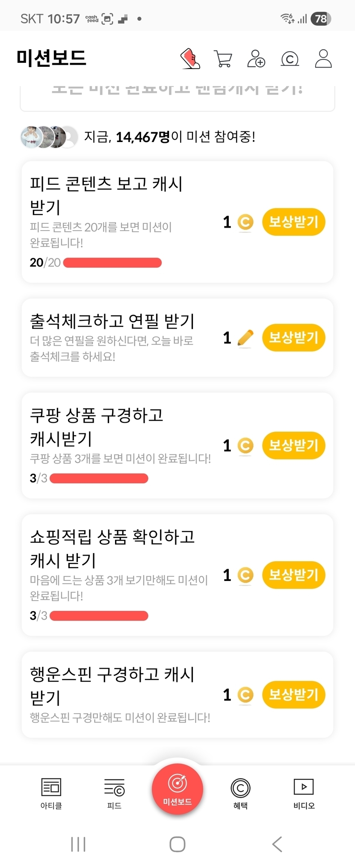Open Android recent apps button
The image size is (355, 868).
[x=78, y=844]
